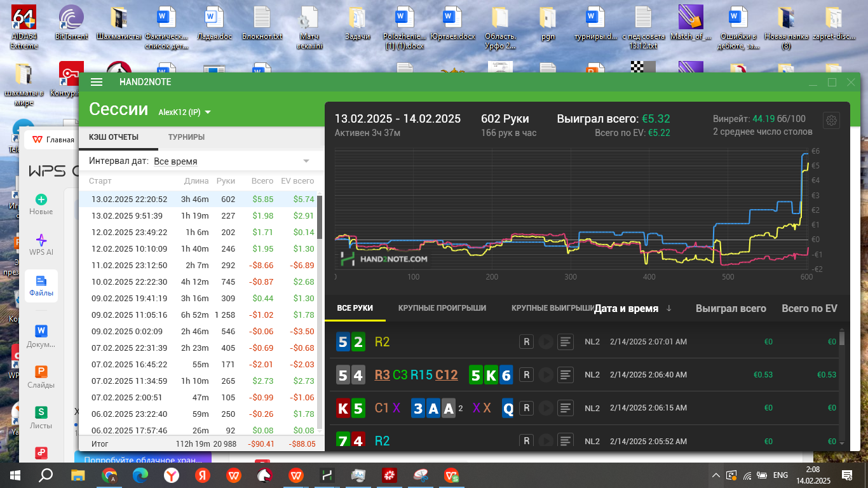Image resolution: width=868 pixels, height=488 pixels.
Task: Open Слайды in the WPS Office sidebar
Action: 41,377
